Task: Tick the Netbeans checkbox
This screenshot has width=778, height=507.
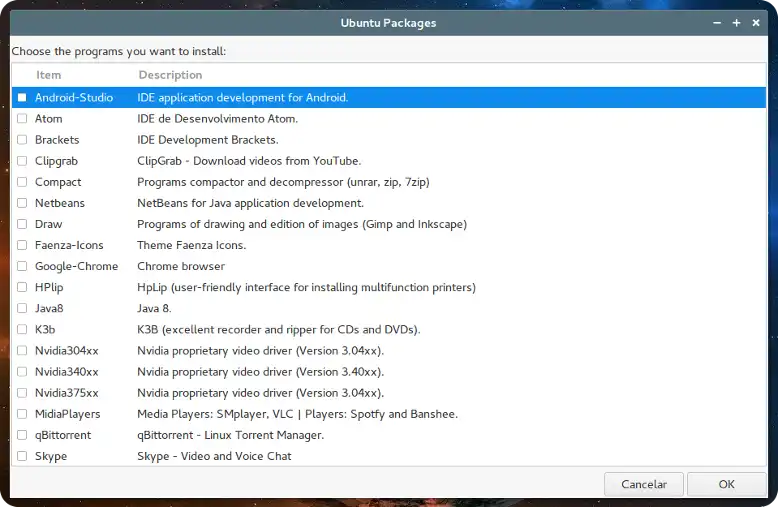Action: point(22,203)
